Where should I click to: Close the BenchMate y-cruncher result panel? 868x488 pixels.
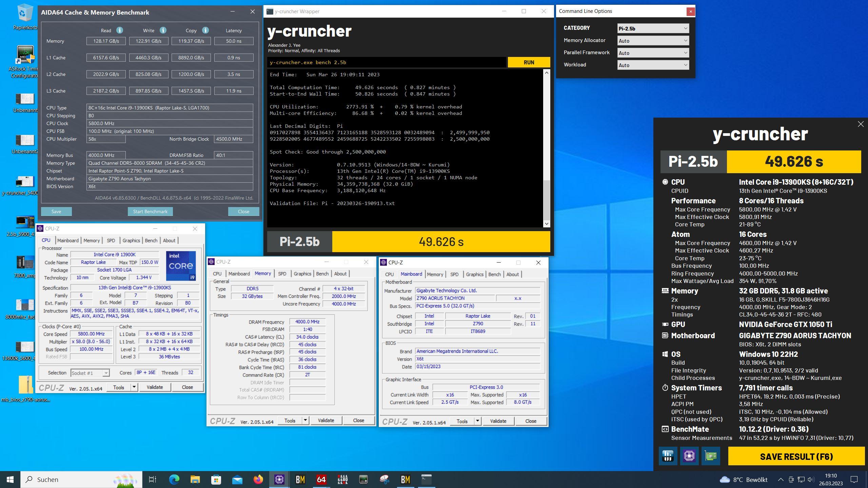coord(861,124)
